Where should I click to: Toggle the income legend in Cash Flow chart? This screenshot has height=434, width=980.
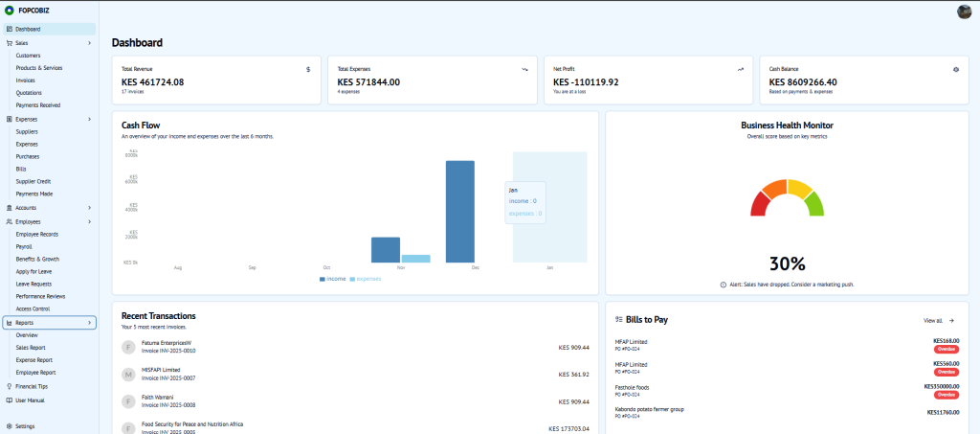(332, 279)
